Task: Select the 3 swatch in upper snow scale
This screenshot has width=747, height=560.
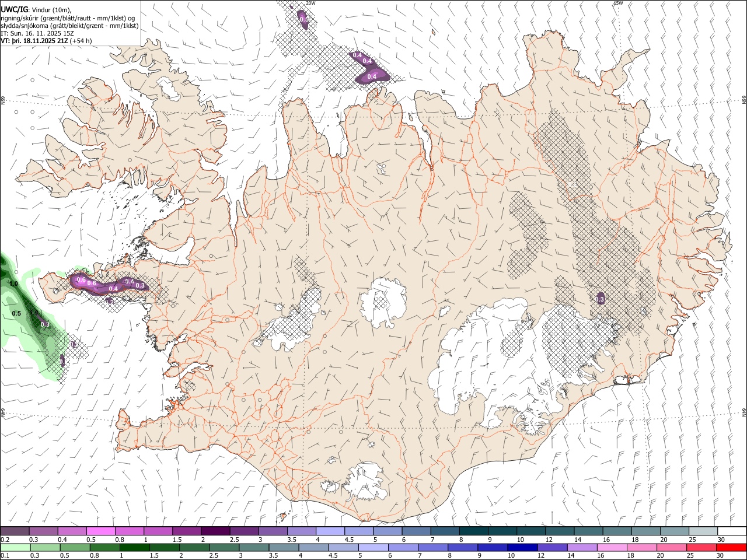Action: click(273, 531)
